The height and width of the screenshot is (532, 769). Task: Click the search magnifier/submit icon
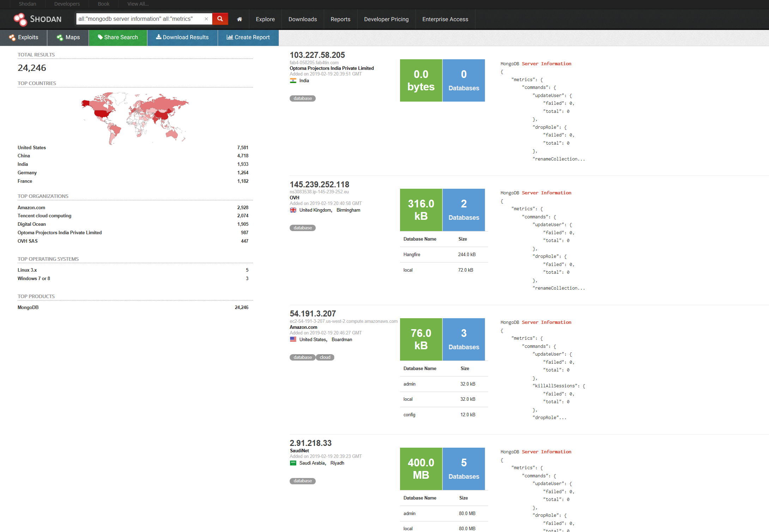point(220,19)
